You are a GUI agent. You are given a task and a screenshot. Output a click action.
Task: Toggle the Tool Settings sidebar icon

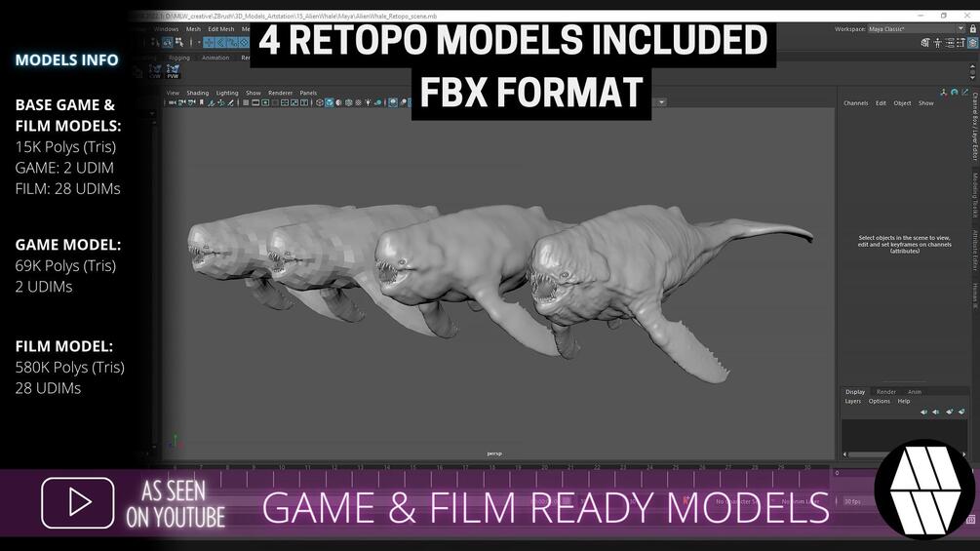tap(961, 43)
